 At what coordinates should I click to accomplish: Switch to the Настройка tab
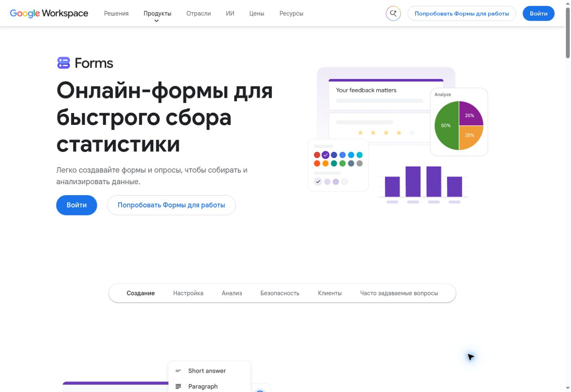[x=188, y=293]
